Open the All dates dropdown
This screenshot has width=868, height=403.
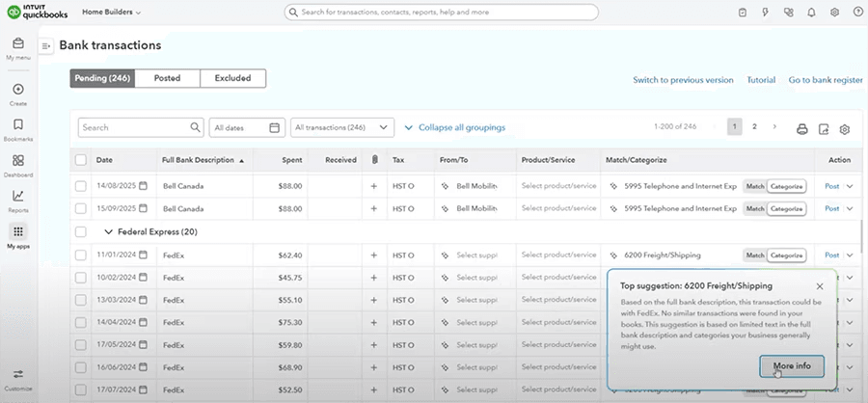point(247,127)
